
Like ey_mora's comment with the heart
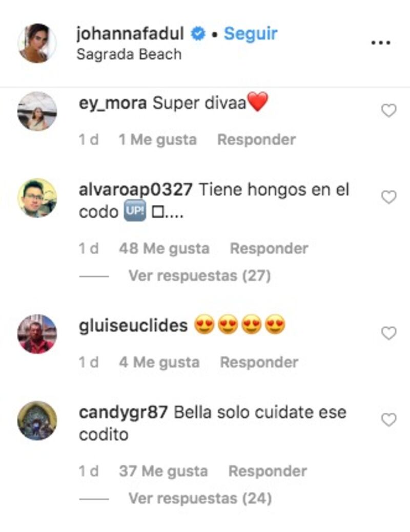point(389,111)
